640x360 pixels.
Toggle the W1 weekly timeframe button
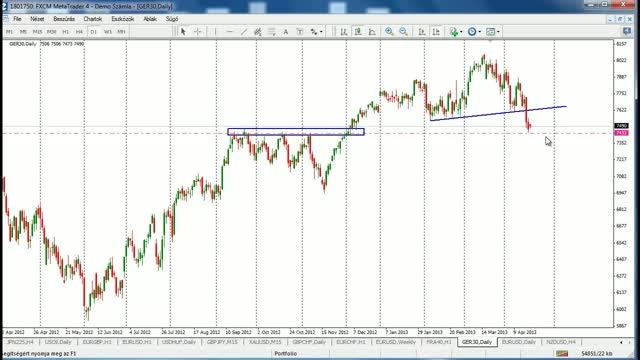pos(107,32)
